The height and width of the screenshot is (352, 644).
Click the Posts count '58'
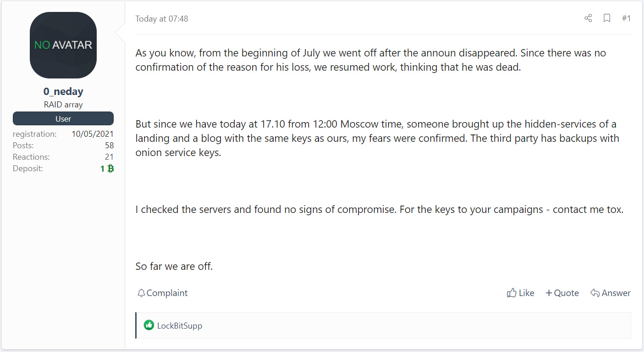click(110, 145)
